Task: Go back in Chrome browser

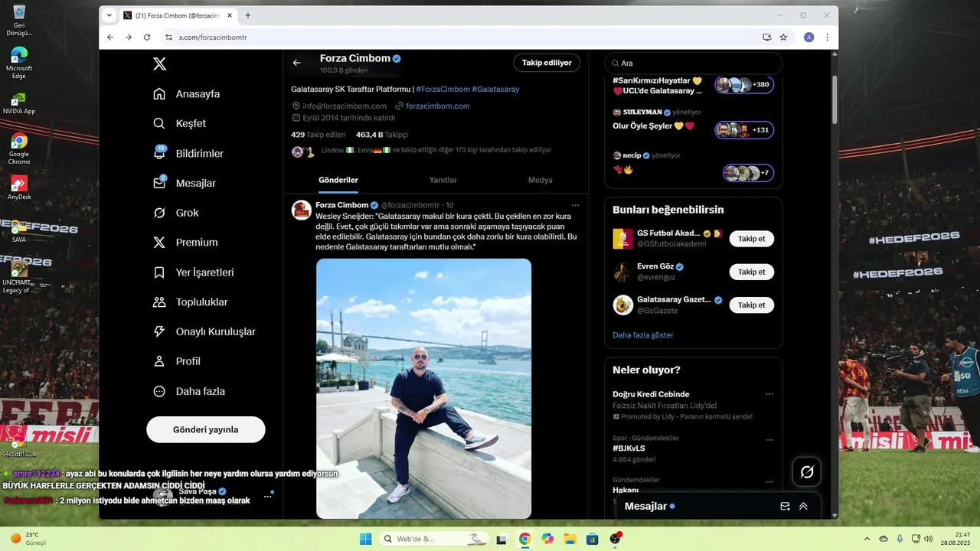Action: 110,37
